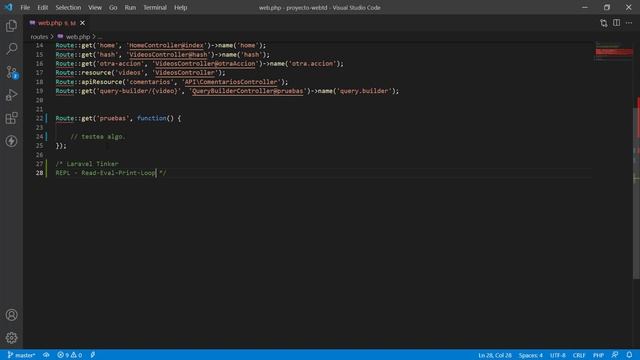Open the Accounts menu
The height and width of the screenshot is (360, 640).
tap(11, 315)
